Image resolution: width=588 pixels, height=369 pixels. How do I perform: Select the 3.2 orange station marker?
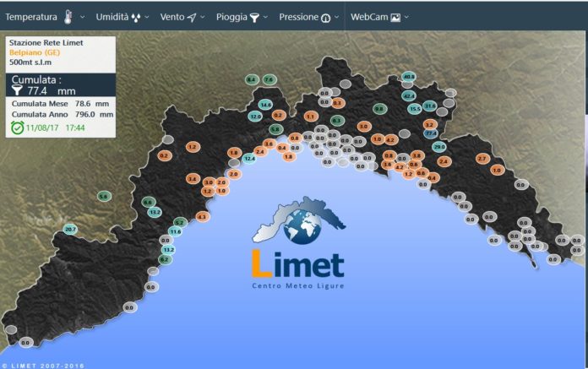pyautogui.click(x=430, y=125)
